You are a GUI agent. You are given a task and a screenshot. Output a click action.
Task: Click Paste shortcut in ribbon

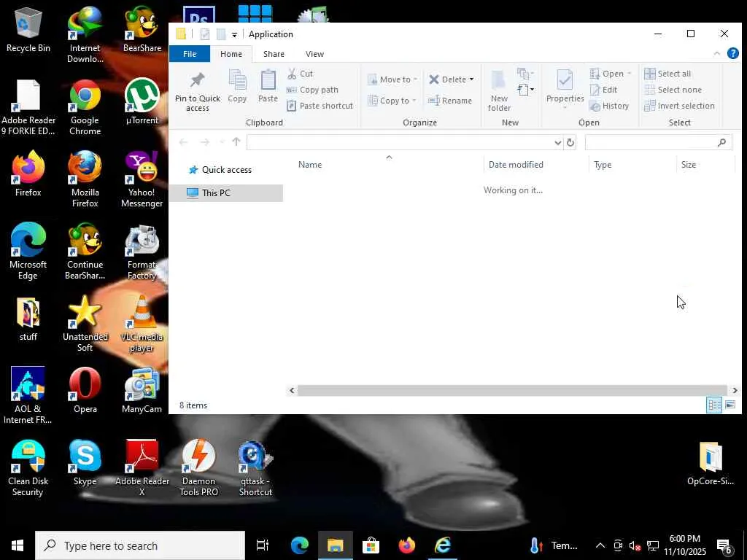click(320, 106)
